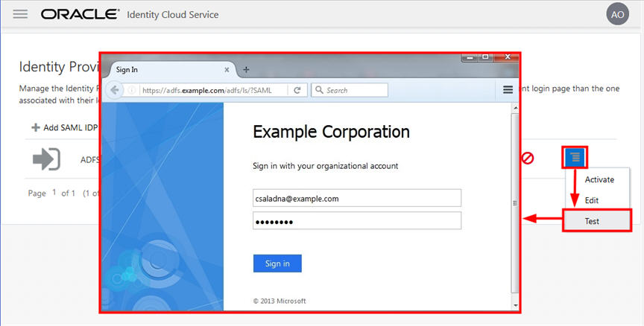Click the password field with dots
Viewport: 644px width, 326px height.
[x=357, y=221]
